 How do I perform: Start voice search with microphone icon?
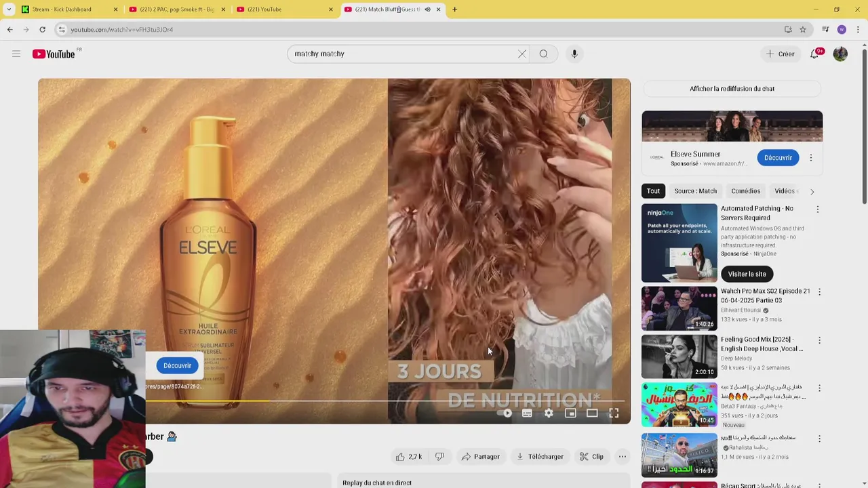pyautogui.click(x=574, y=54)
